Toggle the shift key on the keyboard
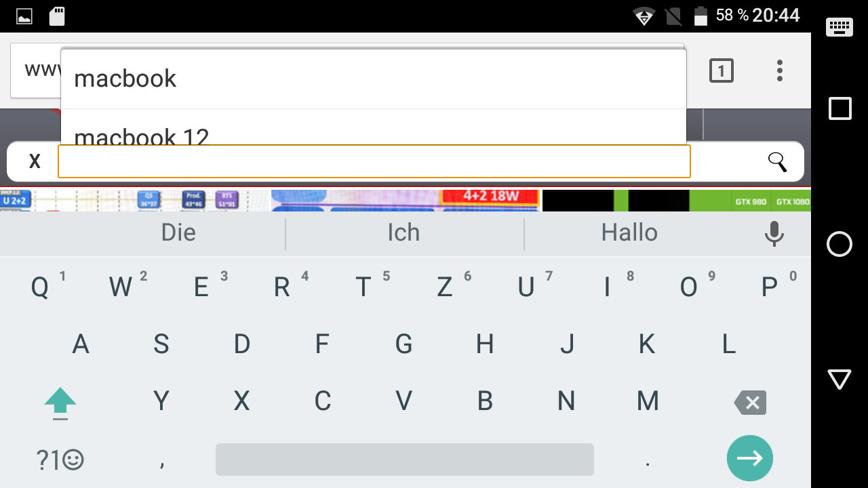Image resolution: width=868 pixels, height=488 pixels. (x=60, y=403)
